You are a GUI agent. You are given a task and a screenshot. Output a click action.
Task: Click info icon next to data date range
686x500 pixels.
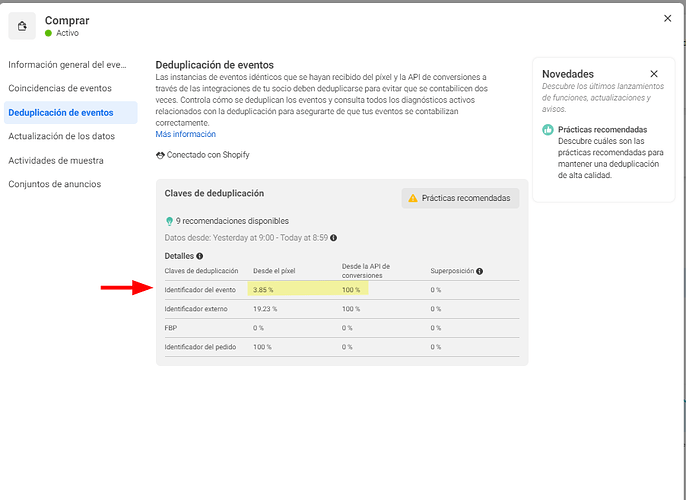coord(334,238)
